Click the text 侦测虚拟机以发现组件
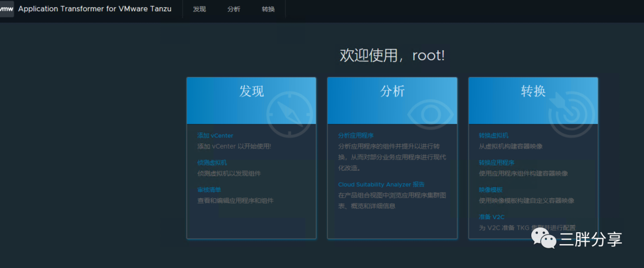The height and width of the screenshot is (268, 644). click(229, 173)
